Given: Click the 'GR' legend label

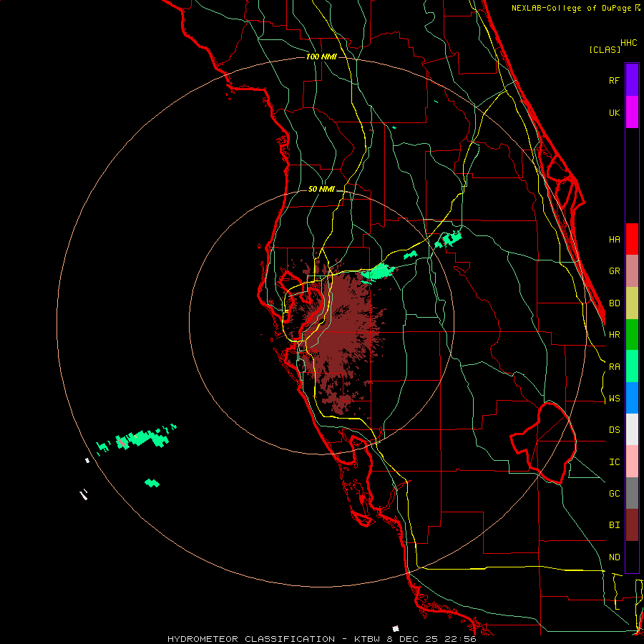Looking at the screenshot, I should click(x=614, y=271).
